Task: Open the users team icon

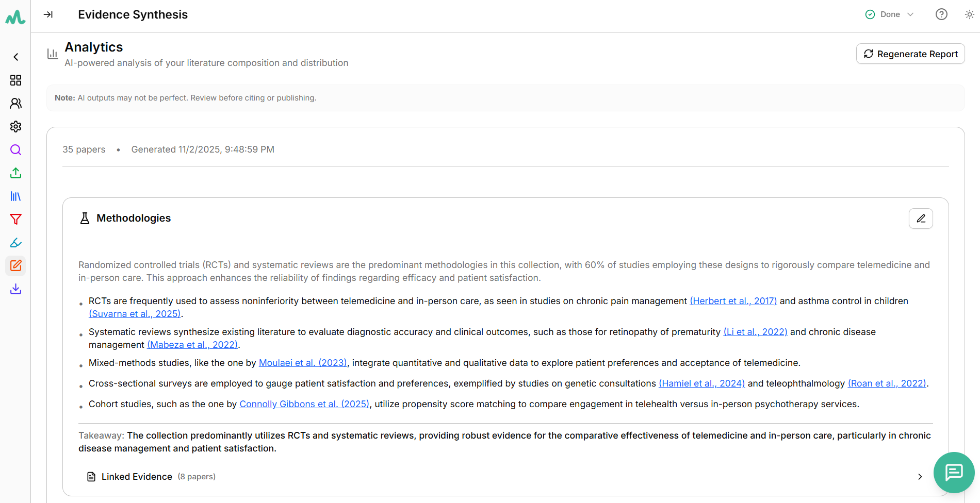Action: pos(15,104)
